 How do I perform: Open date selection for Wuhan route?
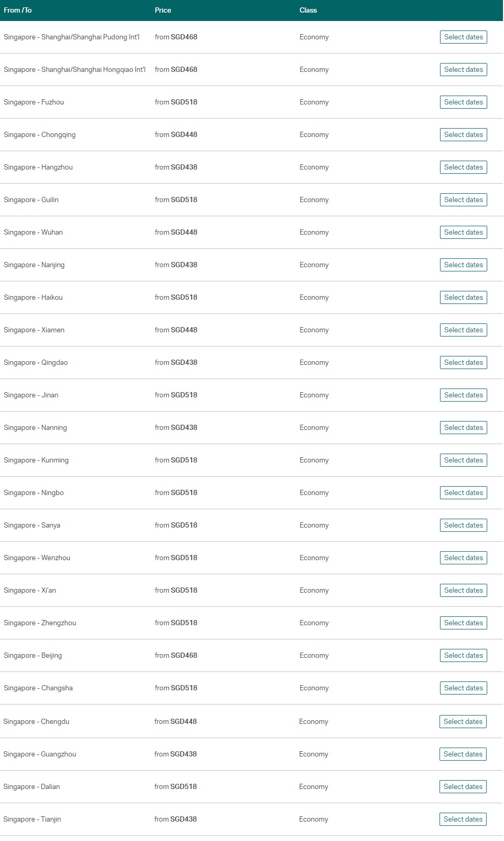[x=463, y=233]
